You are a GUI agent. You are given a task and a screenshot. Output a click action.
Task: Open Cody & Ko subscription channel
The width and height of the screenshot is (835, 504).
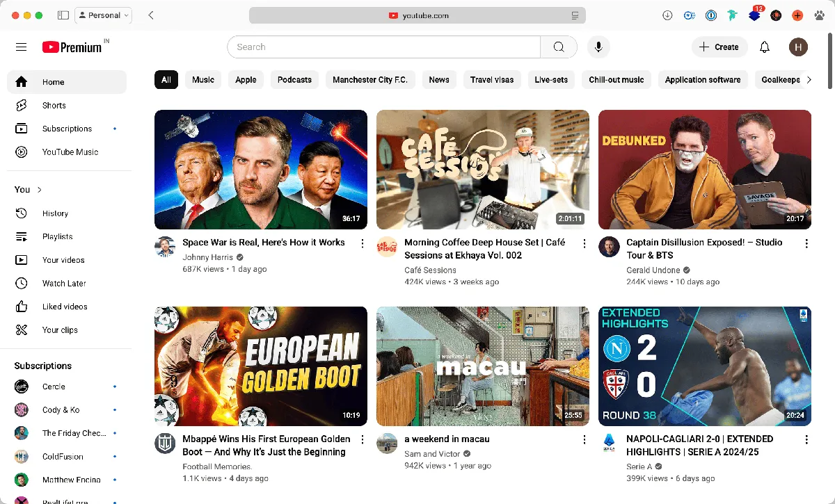[x=67, y=410]
